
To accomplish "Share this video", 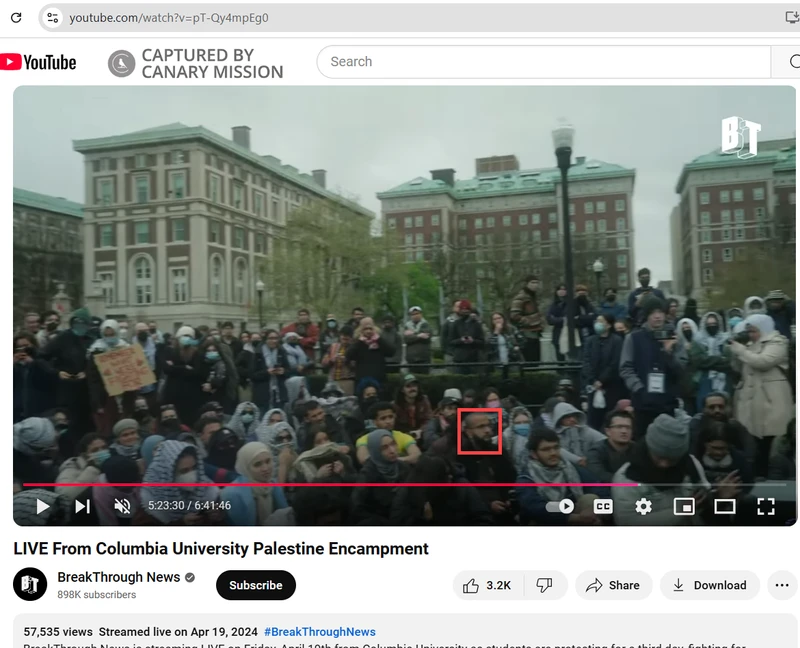I will tap(612, 585).
